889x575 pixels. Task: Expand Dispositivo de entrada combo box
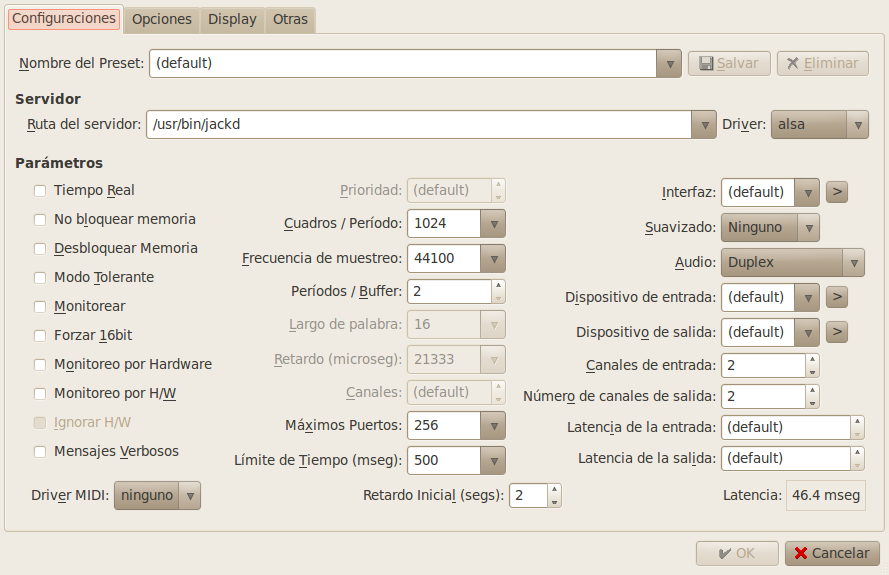(807, 298)
